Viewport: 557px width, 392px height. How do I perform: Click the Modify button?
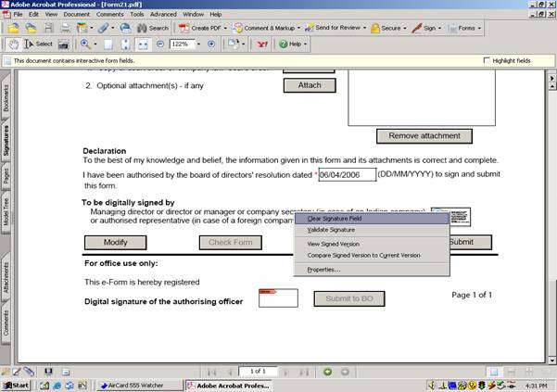(115, 242)
